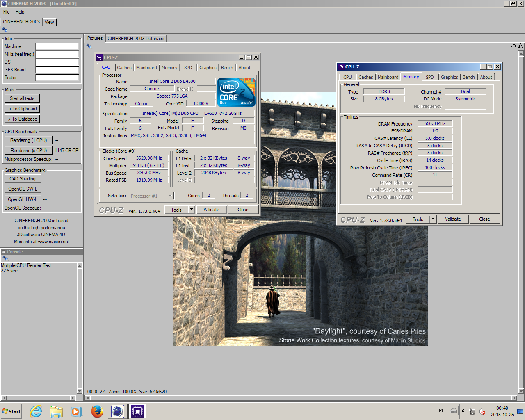Open the Processor #1 selection dropdown
Screen dimensions: 525x420
coord(152,196)
